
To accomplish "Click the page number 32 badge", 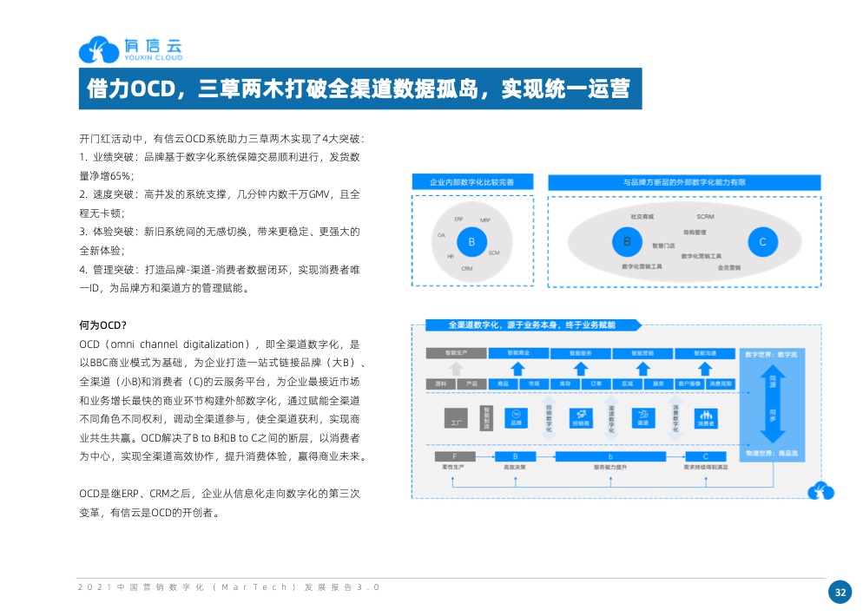I will pyautogui.click(x=840, y=593).
